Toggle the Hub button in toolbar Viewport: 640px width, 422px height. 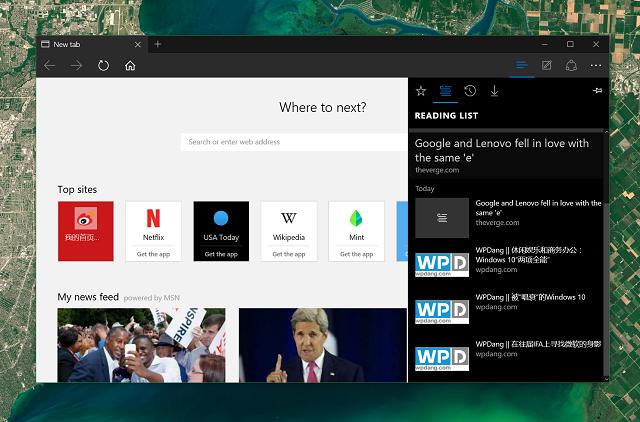click(521, 65)
